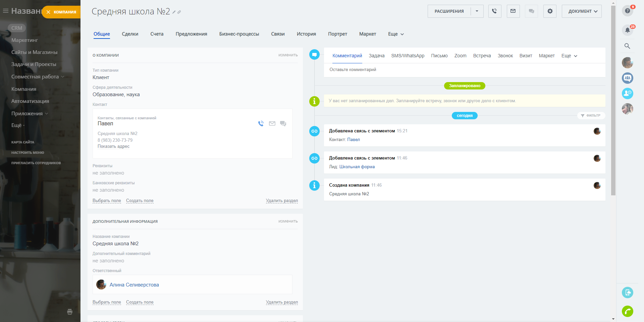Click the email envelope icon in top toolbar
The width and height of the screenshot is (644, 322).
point(513,11)
